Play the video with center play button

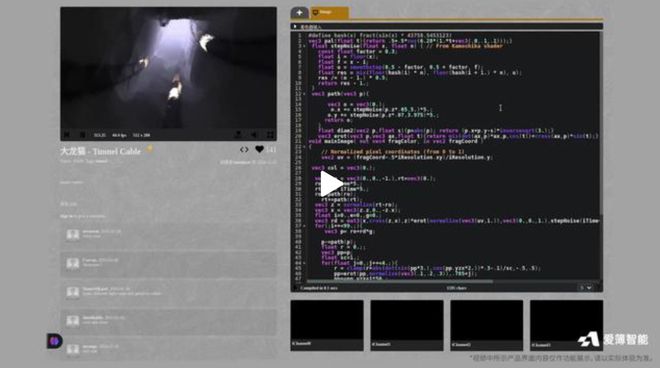click(331, 184)
